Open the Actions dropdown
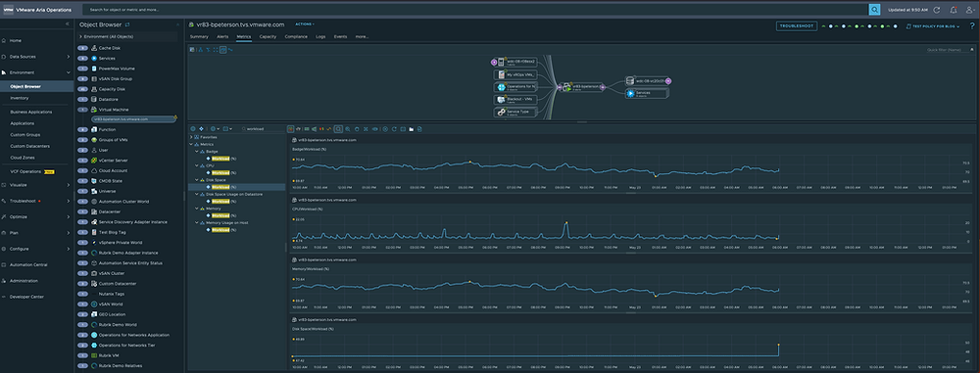Image resolution: width=980 pixels, height=373 pixels. pos(305,23)
